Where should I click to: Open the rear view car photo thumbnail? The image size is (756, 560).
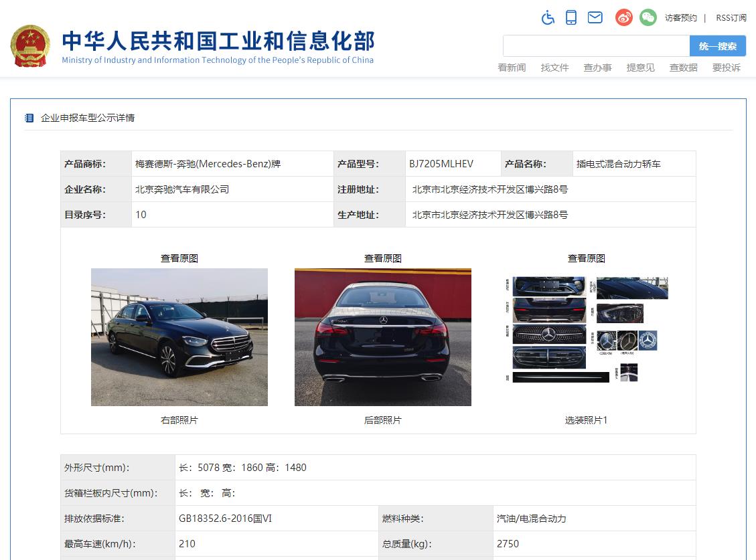tap(382, 337)
